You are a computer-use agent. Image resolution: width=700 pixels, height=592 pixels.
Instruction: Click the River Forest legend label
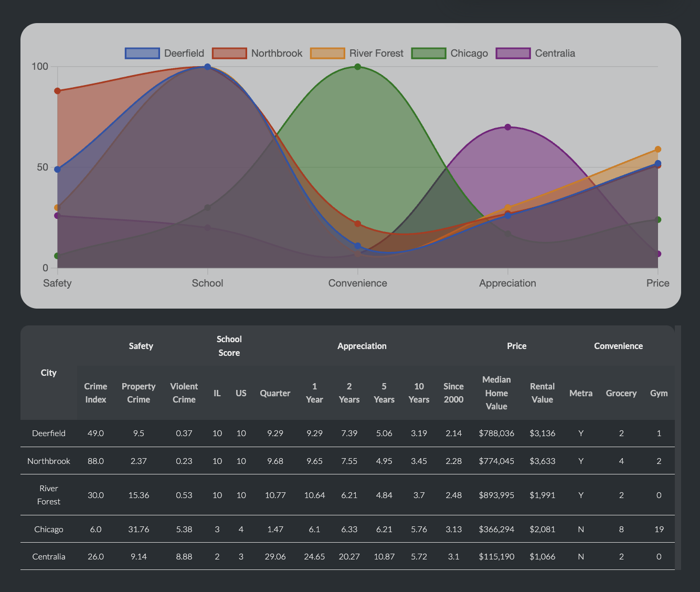[376, 53]
